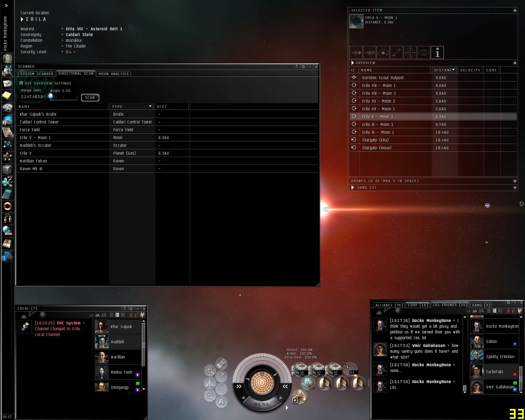
Task: Select small font in CK1 Friends chat
Action: coord(468,311)
